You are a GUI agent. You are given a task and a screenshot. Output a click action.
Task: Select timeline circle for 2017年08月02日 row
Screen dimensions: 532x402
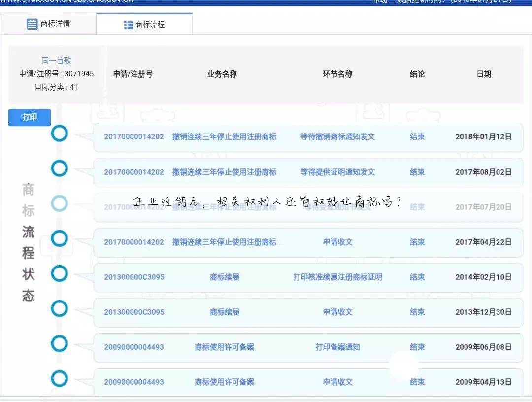(x=60, y=168)
